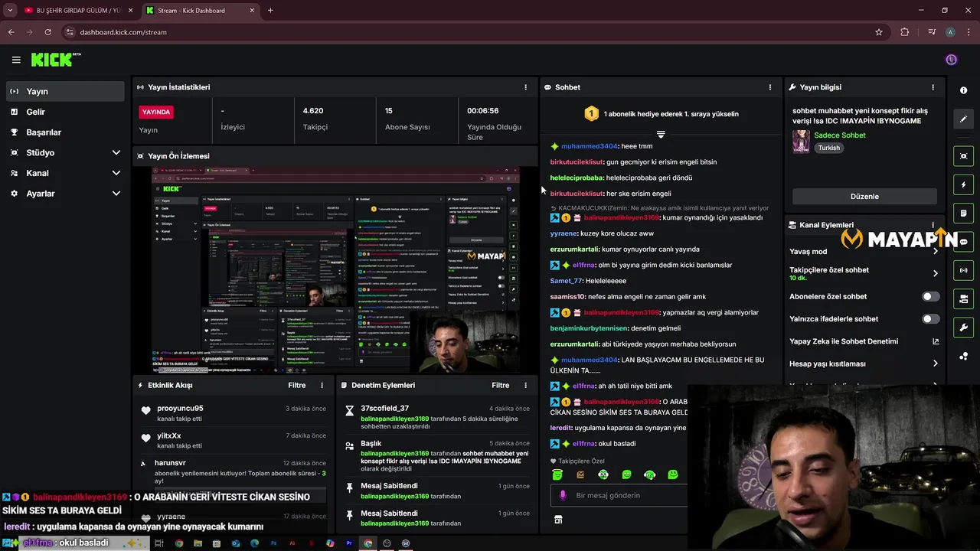Click 37scofield_37 moderation entry
The width and height of the screenshot is (980, 551).
click(x=436, y=418)
